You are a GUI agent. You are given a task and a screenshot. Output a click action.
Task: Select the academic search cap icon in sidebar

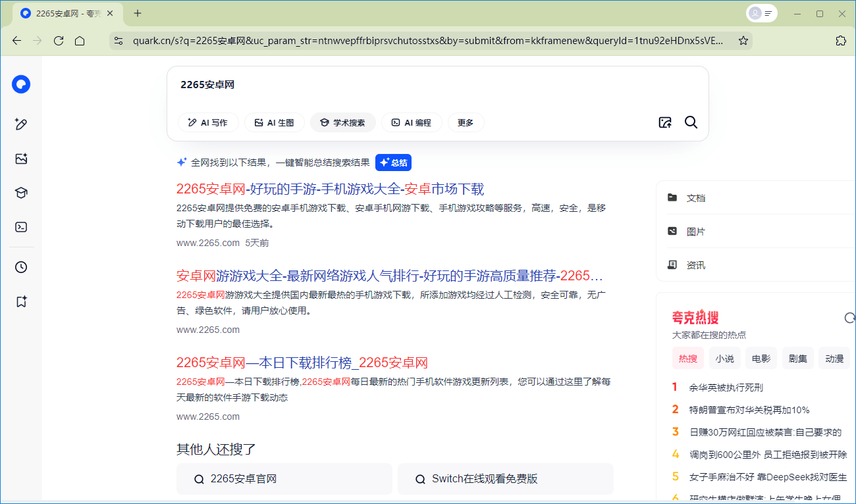pos(20,193)
